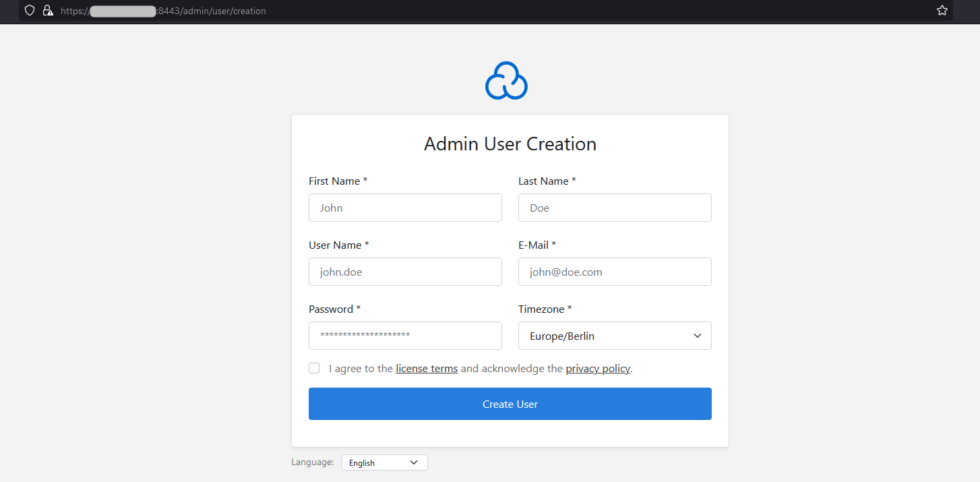This screenshot has width=980, height=482.
Task: Check the license terms agreement checkbox
Action: [314, 368]
